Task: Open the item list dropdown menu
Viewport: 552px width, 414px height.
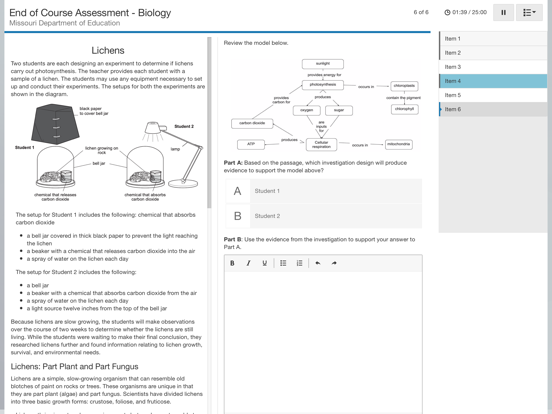Action: tap(529, 13)
